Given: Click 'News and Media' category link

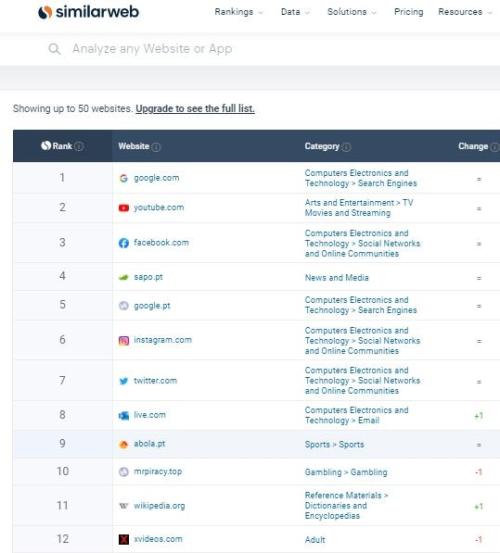Looking at the screenshot, I should tap(337, 278).
